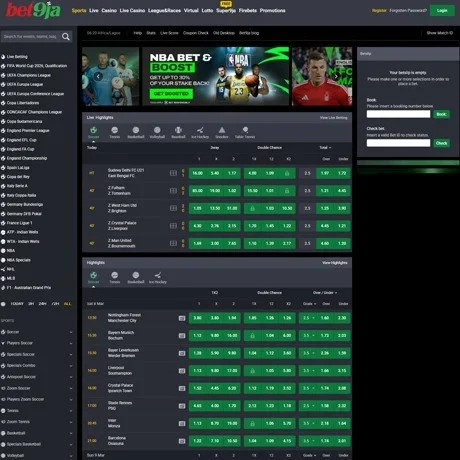Image resolution: width=460 pixels, height=460 pixels.
Task: Click next arrow on banner carousel
Action: coord(336,76)
